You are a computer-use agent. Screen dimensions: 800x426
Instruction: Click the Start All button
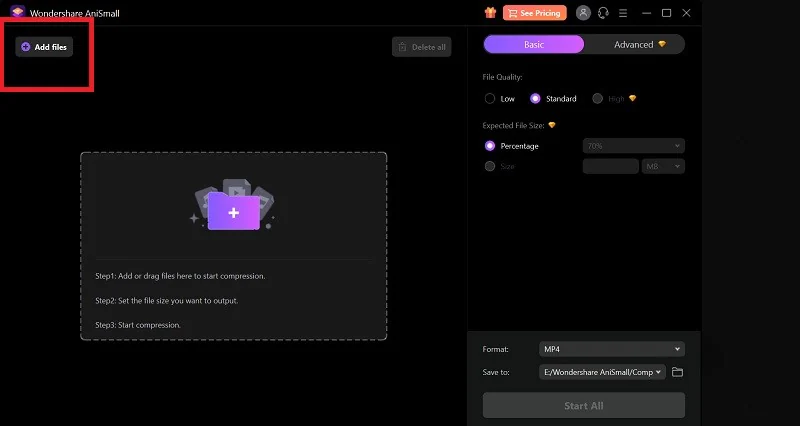tap(584, 406)
